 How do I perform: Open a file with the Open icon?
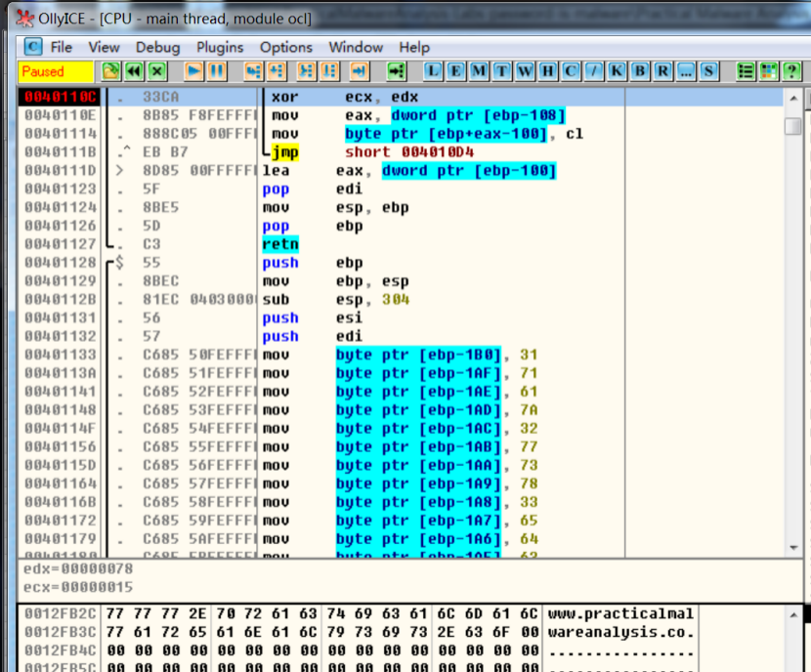pos(110,70)
